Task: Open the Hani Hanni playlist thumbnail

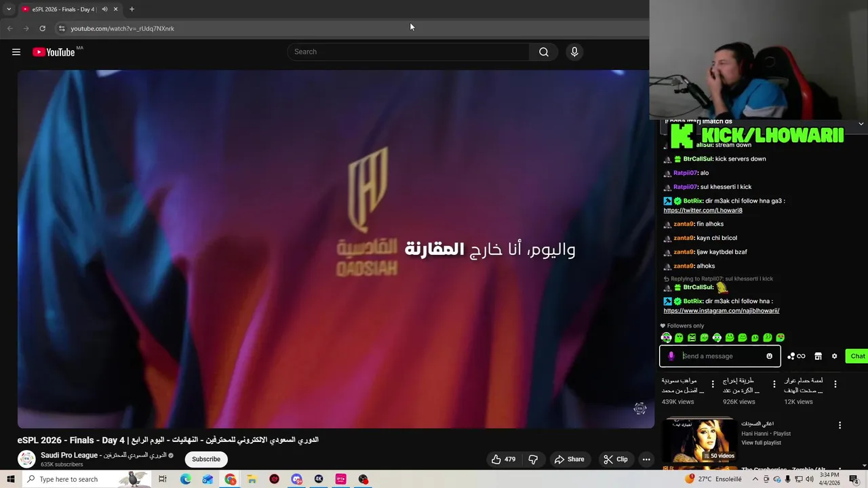Action: tap(699, 441)
